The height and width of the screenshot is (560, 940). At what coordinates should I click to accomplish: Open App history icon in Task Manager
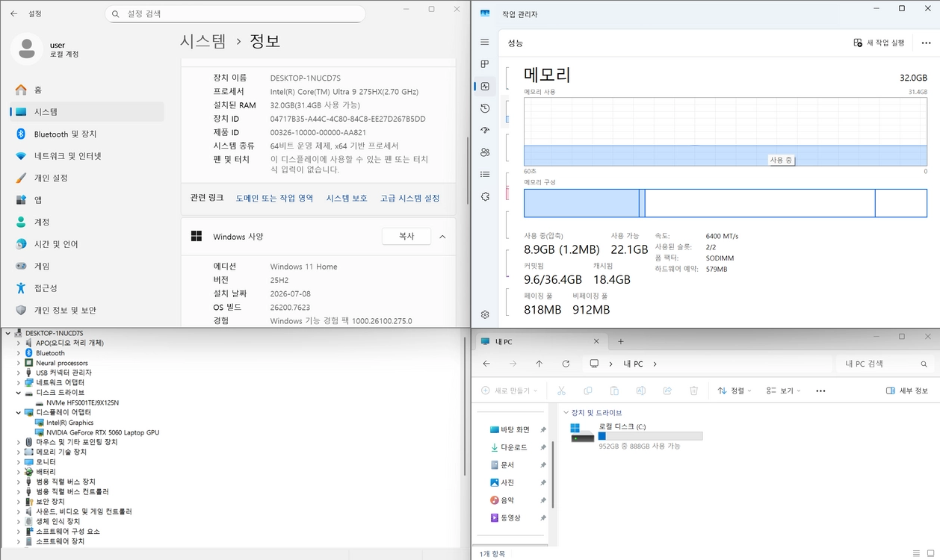point(485,108)
